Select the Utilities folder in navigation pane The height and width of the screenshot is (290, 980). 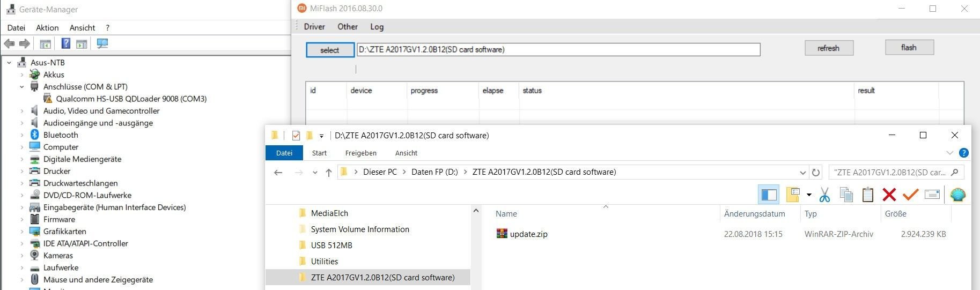coord(325,262)
